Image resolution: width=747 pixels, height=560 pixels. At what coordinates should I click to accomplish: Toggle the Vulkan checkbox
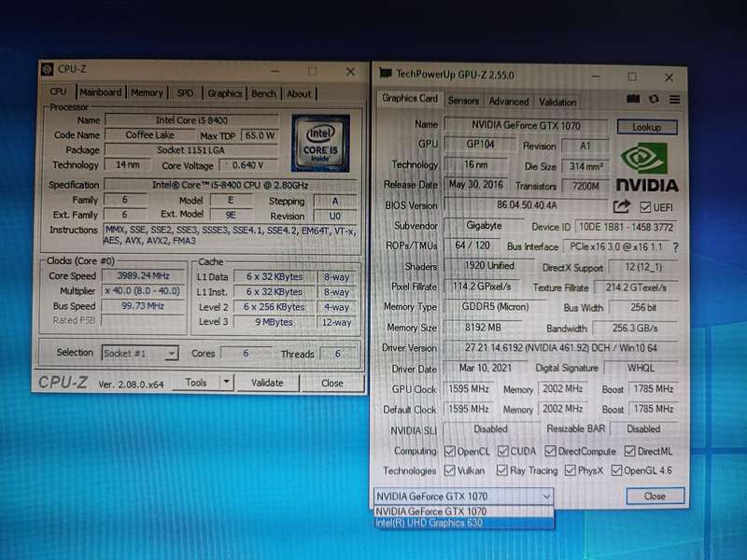[449, 470]
